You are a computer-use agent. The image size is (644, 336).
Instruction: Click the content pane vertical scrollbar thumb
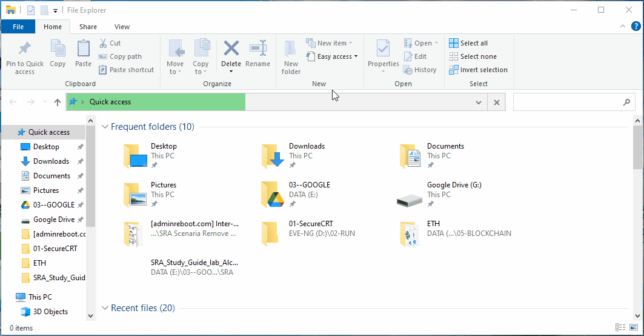(637, 147)
